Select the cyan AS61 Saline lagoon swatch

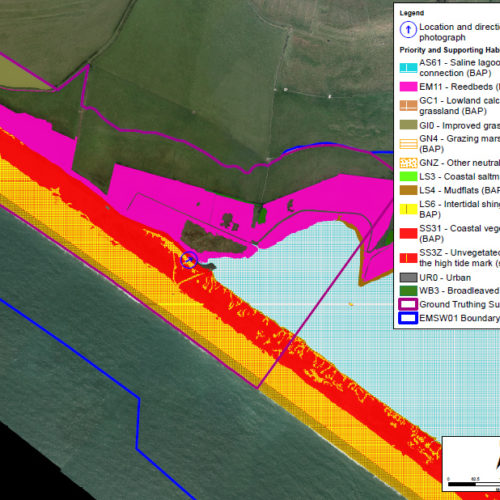408,68
